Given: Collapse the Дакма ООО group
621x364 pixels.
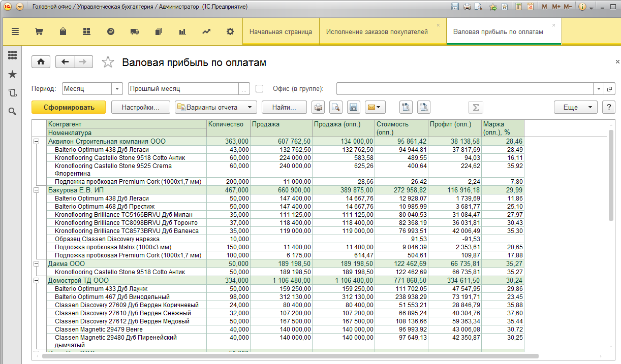Looking at the screenshot, I should click(x=36, y=264).
